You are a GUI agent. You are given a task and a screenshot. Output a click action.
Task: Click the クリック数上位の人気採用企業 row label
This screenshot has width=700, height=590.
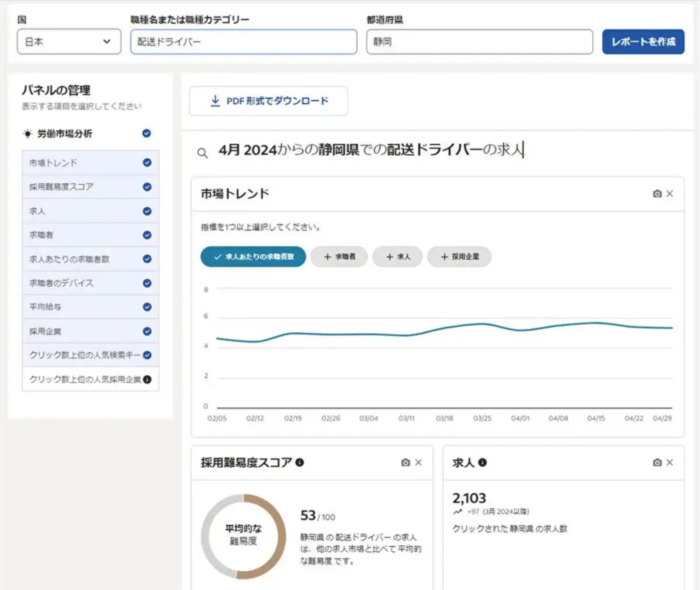click(85, 380)
